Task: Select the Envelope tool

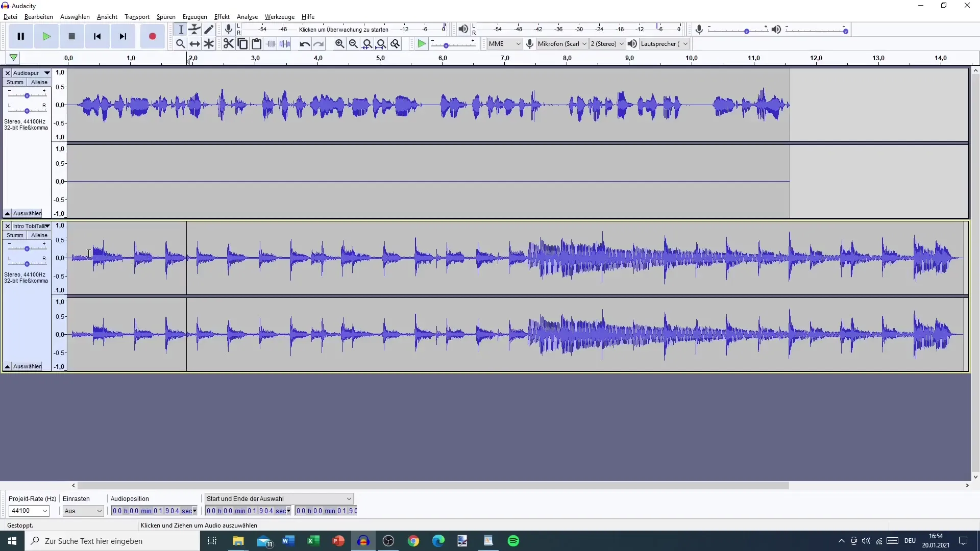Action: [194, 29]
